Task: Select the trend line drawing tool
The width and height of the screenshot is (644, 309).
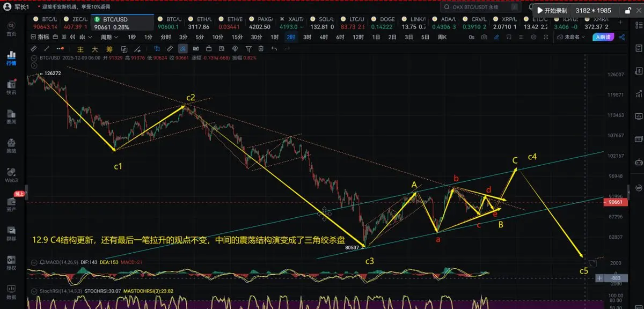Action: [47, 48]
